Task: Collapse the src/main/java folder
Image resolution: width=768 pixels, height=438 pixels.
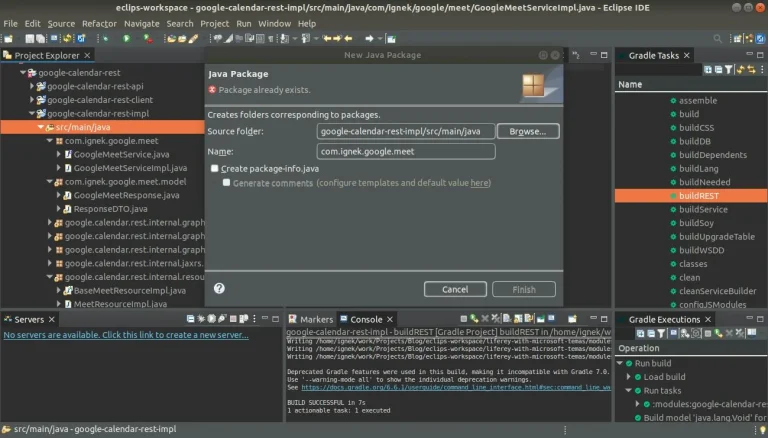Action: [41, 127]
